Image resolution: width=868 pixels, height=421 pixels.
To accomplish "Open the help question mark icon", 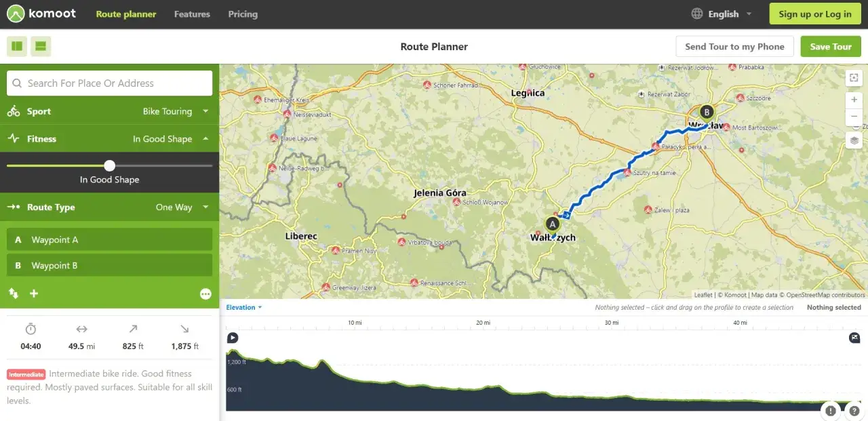I will [853, 411].
